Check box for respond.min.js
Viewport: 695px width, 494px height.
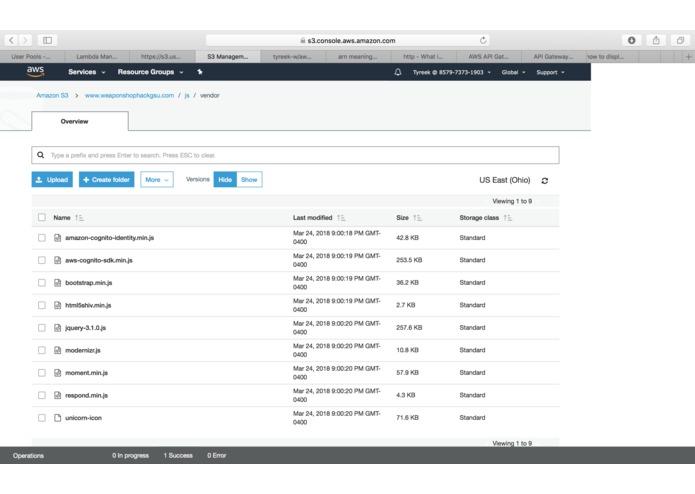42,395
